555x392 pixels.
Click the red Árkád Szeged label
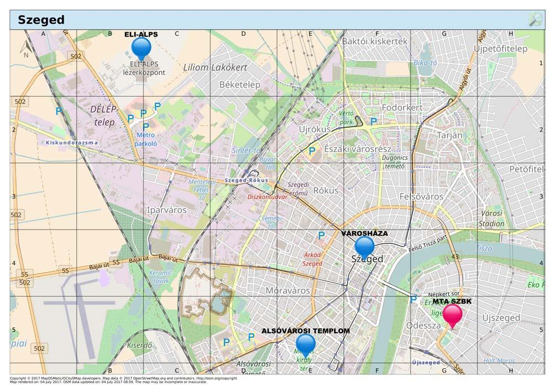[x=312, y=259]
